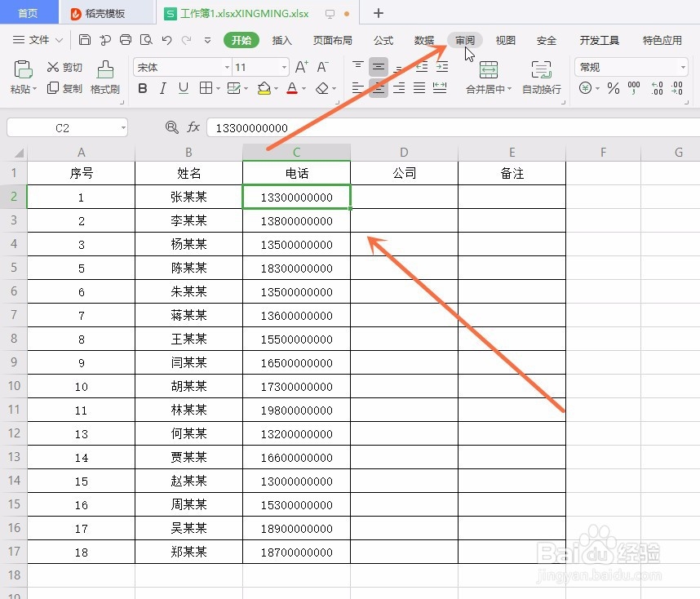Click the increase font size A+ icon
This screenshot has width=700, height=599.
click(301, 66)
